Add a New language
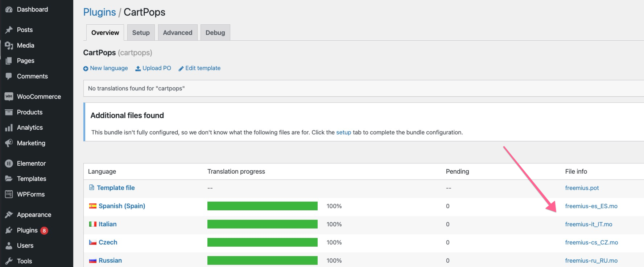This screenshot has width=644, height=267. pyautogui.click(x=106, y=68)
